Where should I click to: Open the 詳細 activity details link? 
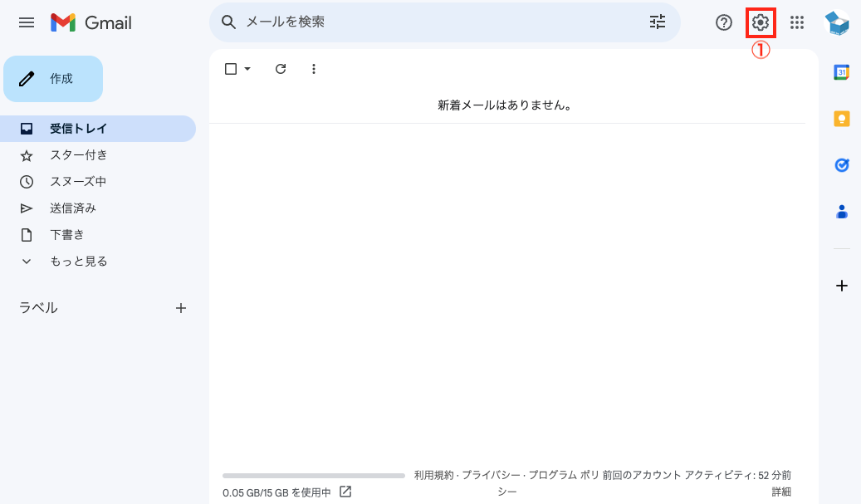coord(780,492)
